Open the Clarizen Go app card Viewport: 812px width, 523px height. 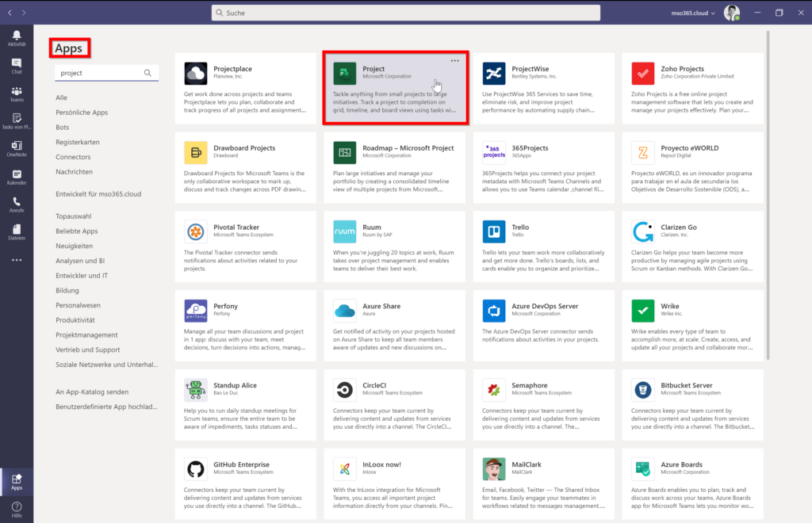coord(693,246)
